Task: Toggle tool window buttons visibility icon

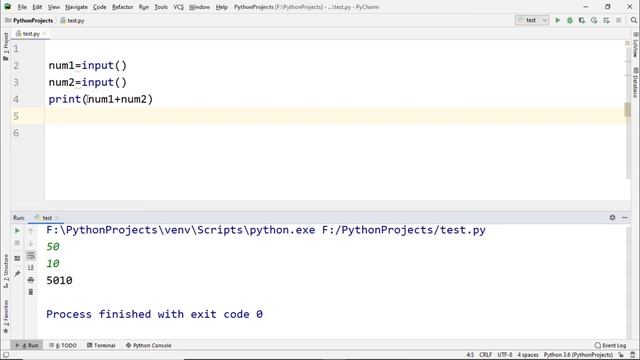Action: pos(6,355)
